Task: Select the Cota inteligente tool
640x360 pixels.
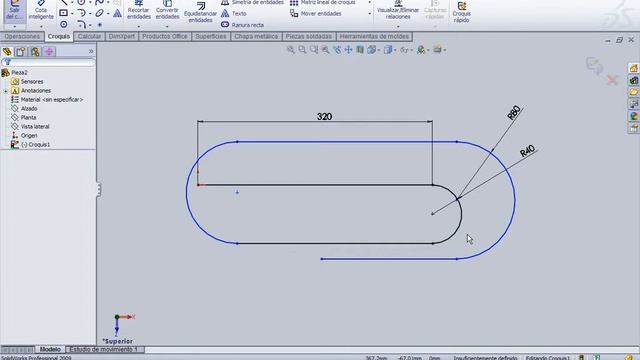Action: click(41, 10)
